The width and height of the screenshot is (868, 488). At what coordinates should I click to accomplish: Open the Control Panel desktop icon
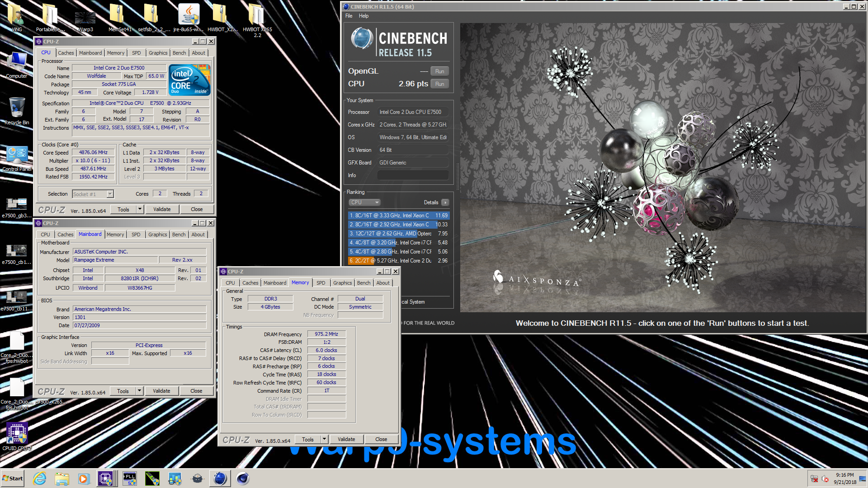pyautogui.click(x=17, y=158)
